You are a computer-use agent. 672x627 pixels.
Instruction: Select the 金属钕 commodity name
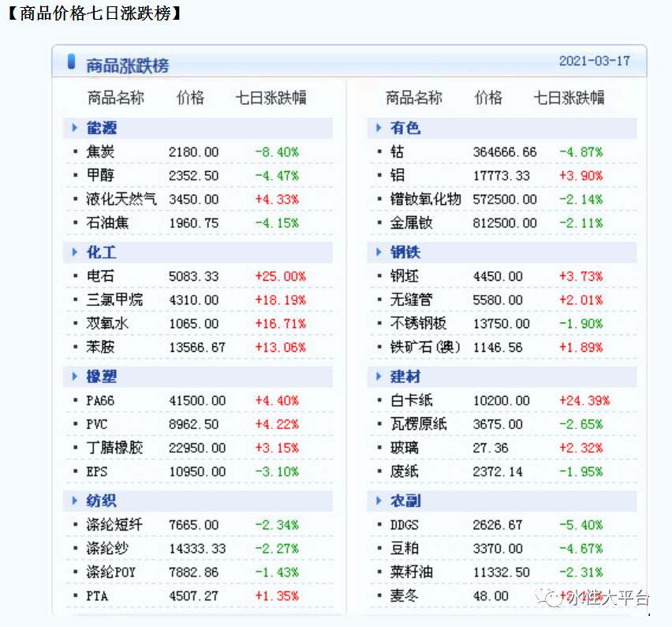tap(412, 223)
